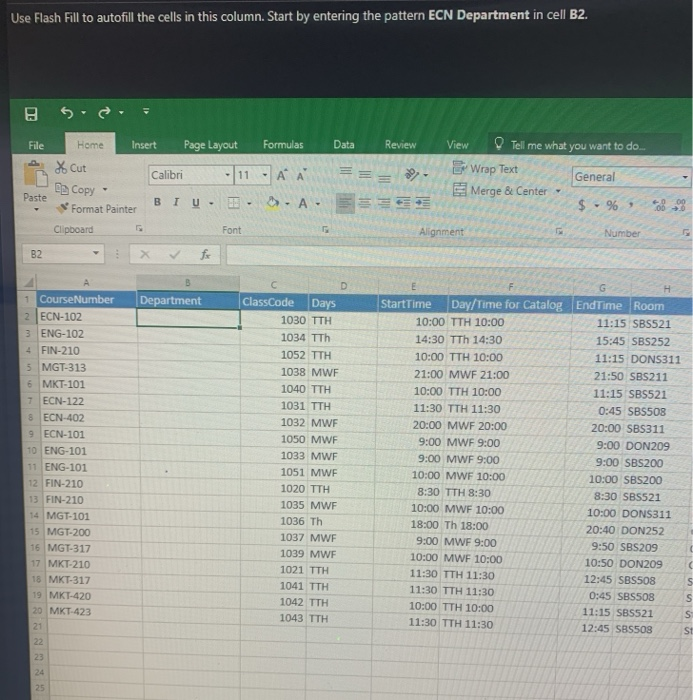Open the Clipboard dialog launcher
Screen dimensions: 693x700
tap(139, 228)
